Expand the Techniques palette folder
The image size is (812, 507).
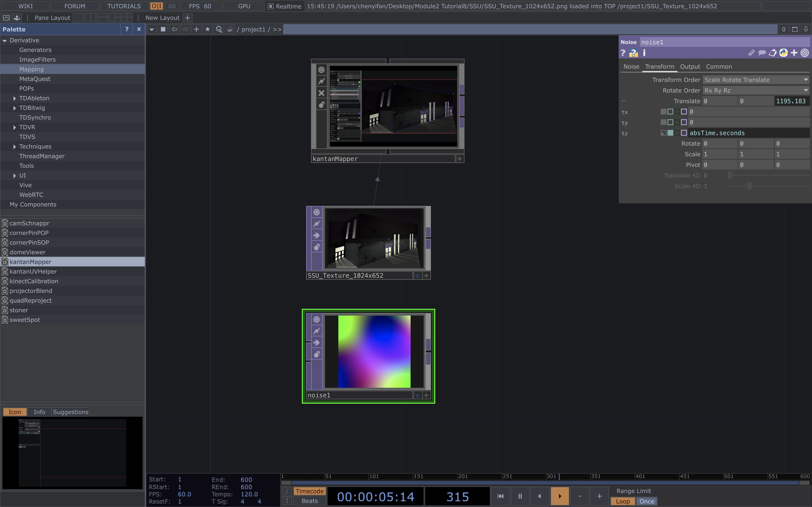pos(14,147)
